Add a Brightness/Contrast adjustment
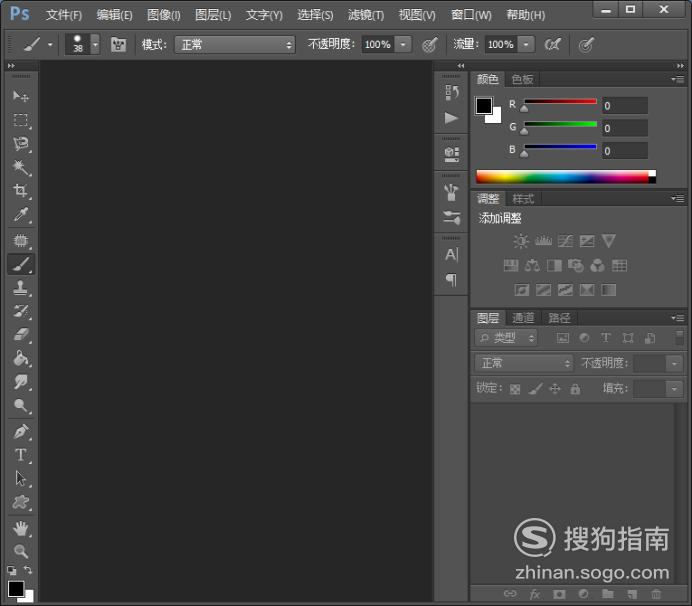 (521, 241)
